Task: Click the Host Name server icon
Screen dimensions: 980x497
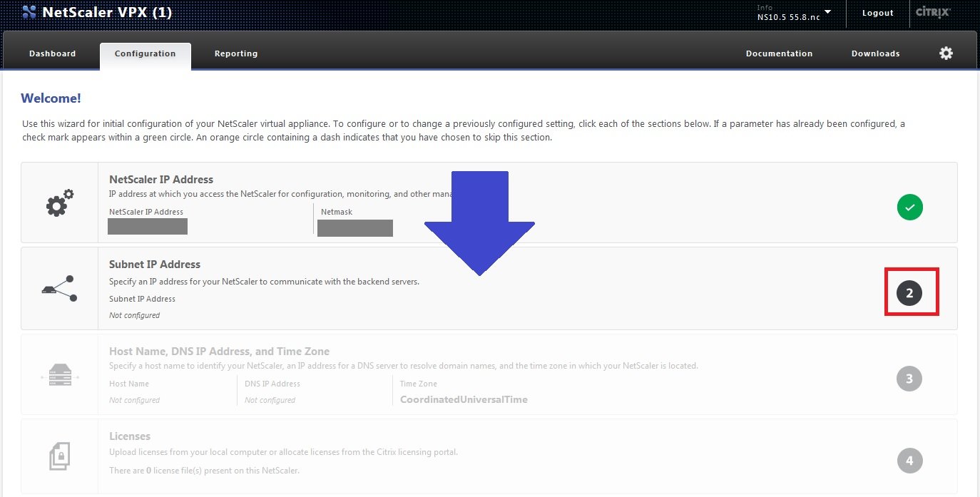Action: pyautogui.click(x=60, y=374)
